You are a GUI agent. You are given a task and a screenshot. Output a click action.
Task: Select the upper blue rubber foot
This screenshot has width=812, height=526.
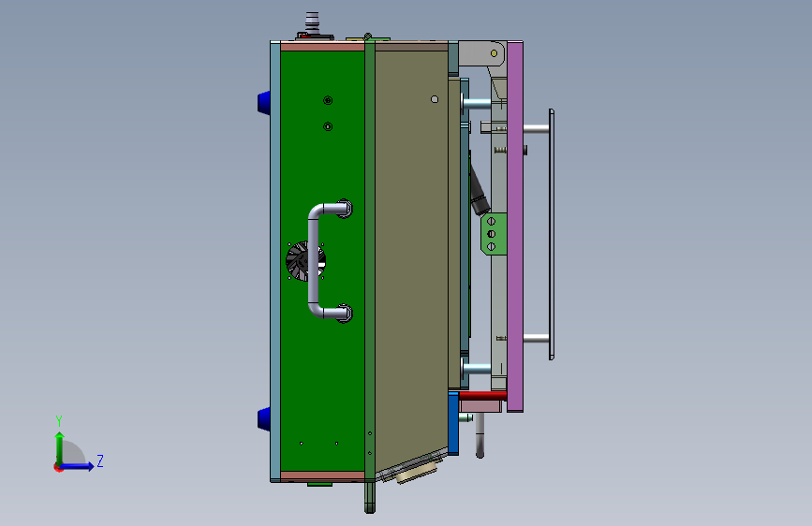[x=264, y=102]
